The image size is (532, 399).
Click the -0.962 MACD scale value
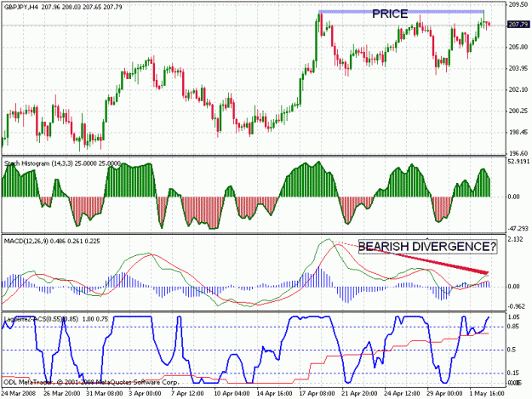coord(516,306)
